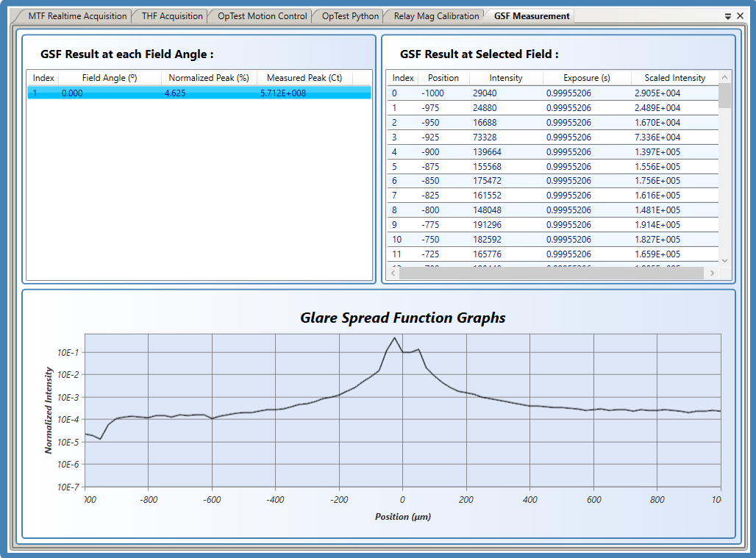Click the vertical scrollbar thumb of the Selected Field table

point(724,96)
